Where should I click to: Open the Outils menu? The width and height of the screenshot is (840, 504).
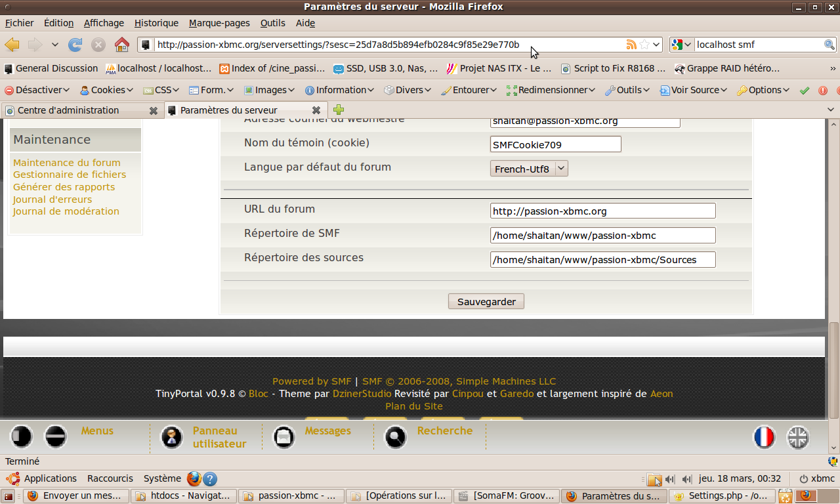[x=272, y=22]
